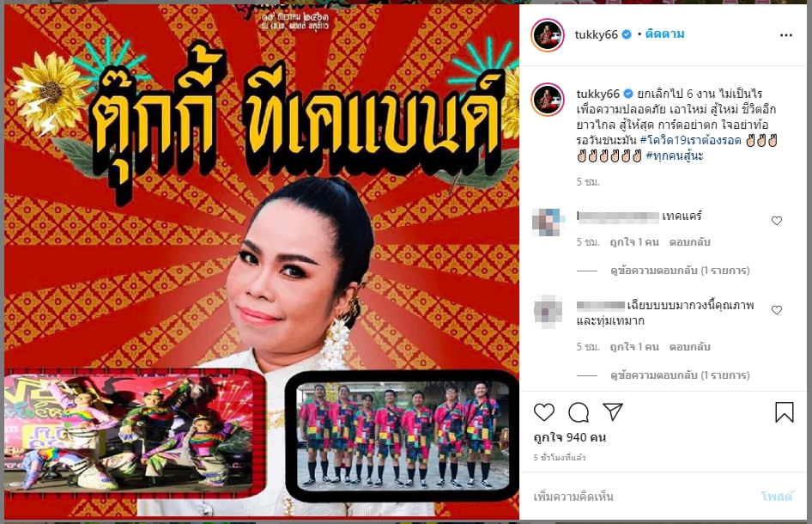Expand replies under the second comment

pos(680,375)
